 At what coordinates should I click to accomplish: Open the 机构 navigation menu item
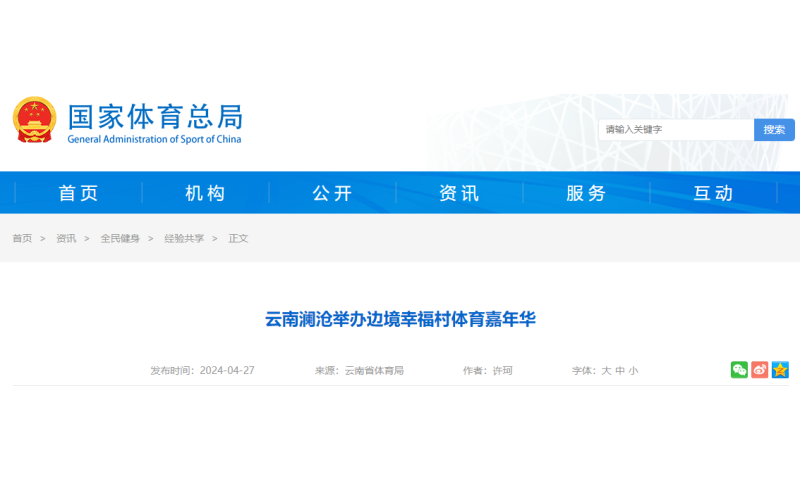(x=205, y=193)
